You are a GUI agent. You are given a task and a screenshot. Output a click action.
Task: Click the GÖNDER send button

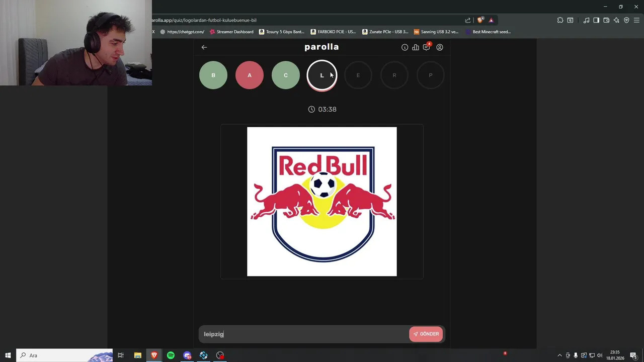426,334
